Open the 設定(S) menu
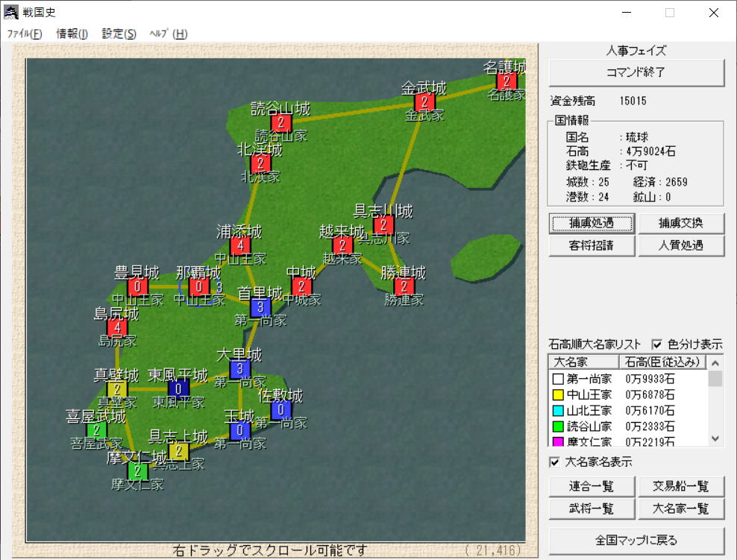The width and height of the screenshot is (737, 560). (119, 34)
